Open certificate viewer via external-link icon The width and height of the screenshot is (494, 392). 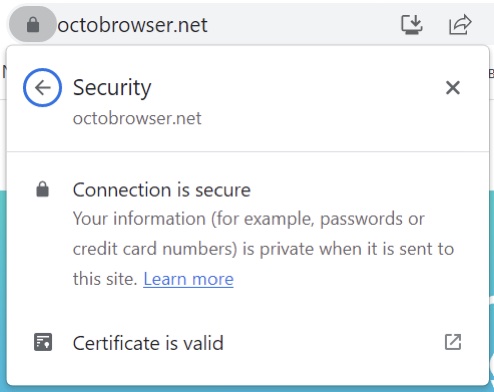[x=453, y=342]
